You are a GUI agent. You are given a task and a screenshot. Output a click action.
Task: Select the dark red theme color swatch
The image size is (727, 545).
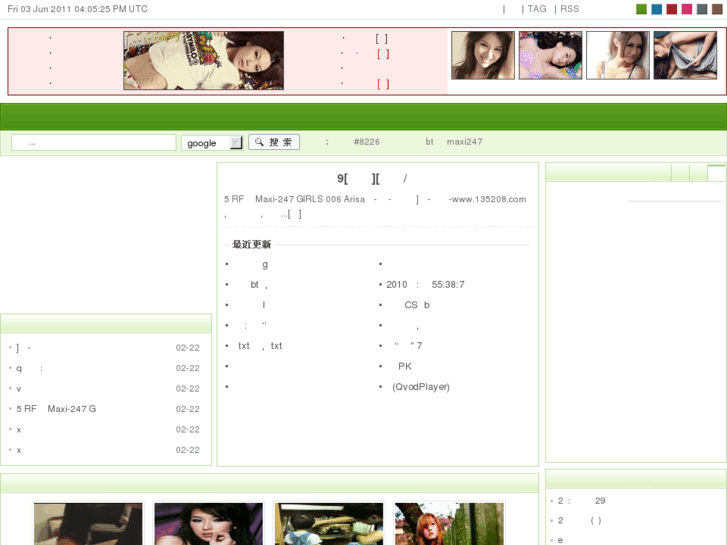[x=672, y=9]
